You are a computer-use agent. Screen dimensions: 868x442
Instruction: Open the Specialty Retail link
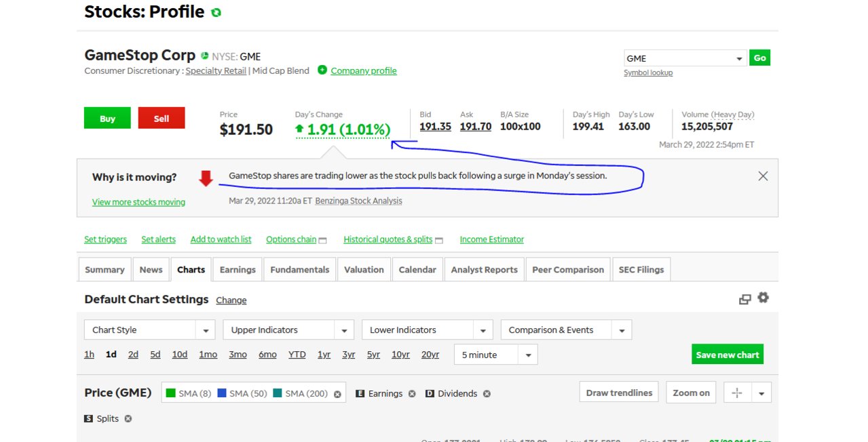[x=216, y=71]
